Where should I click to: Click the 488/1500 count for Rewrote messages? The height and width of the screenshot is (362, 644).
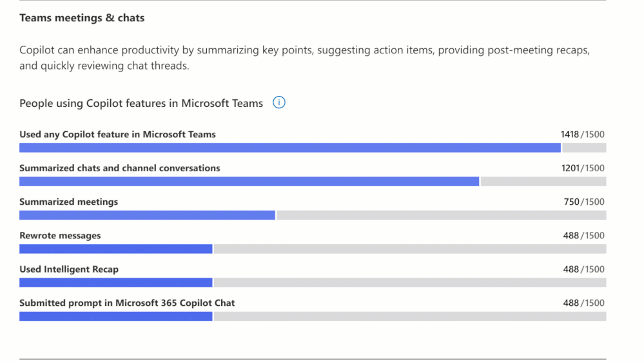click(x=583, y=235)
